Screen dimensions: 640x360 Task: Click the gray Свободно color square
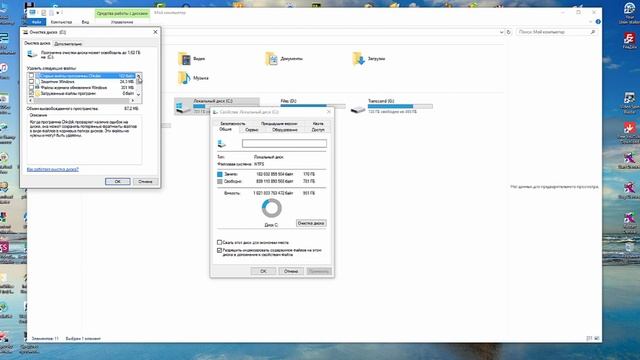220,181
